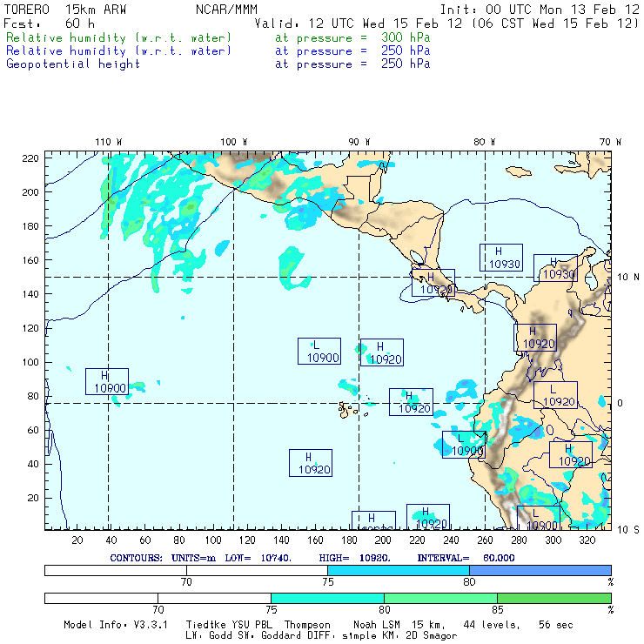Click the H 10930 box in the Caribbean Sea

click(x=500, y=258)
